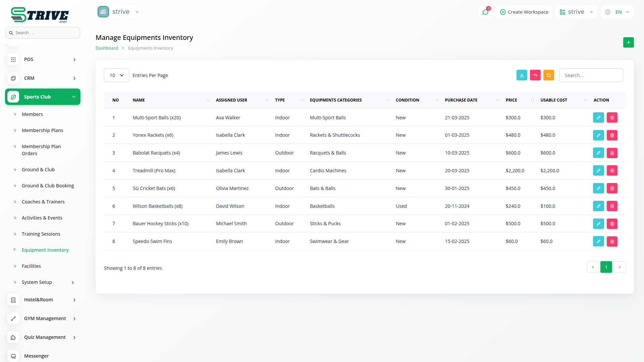The width and height of the screenshot is (644, 362).
Task: Open the entries per page dropdown
Action: point(116,75)
